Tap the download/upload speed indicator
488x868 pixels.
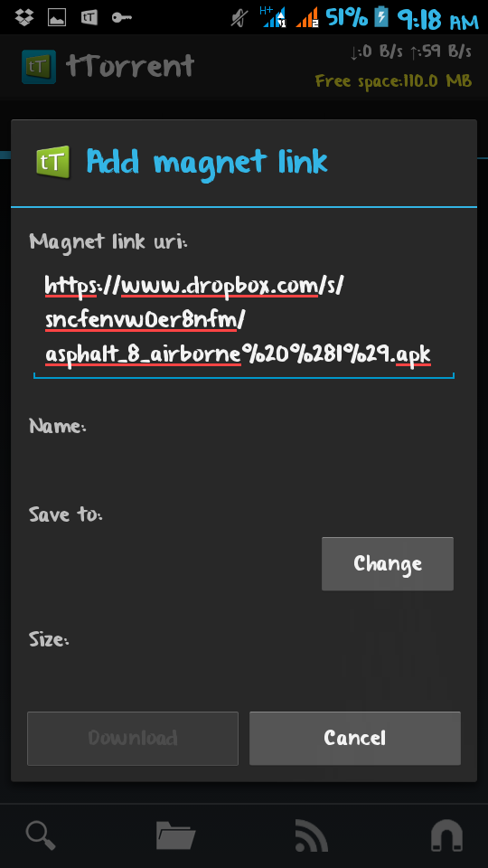(x=411, y=52)
